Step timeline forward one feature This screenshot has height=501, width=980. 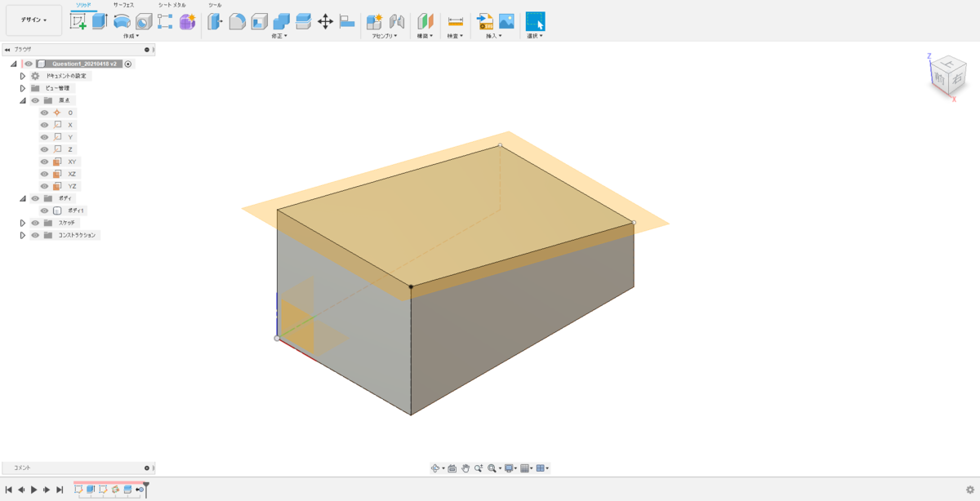click(47, 490)
